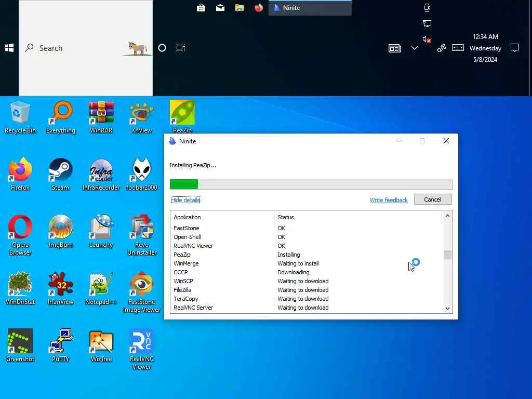
Task: Select the PeaZip row marked Installing
Action: pyautogui.click(x=307, y=255)
